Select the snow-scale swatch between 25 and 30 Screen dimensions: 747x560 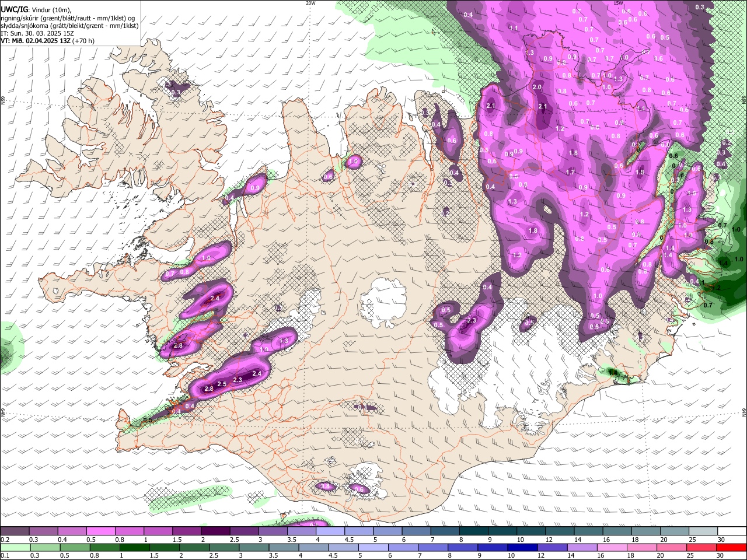(x=703, y=531)
